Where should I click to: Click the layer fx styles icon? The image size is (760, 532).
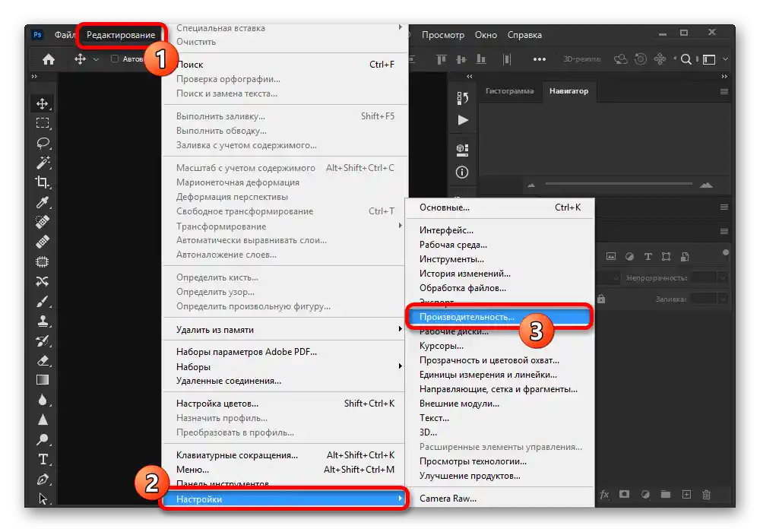pos(604,494)
